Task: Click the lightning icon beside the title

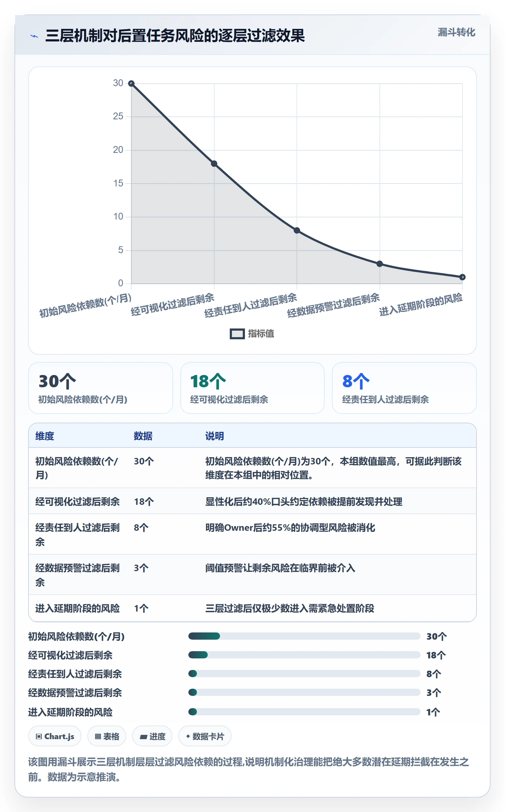Action: pyautogui.click(x=34, y=36)
